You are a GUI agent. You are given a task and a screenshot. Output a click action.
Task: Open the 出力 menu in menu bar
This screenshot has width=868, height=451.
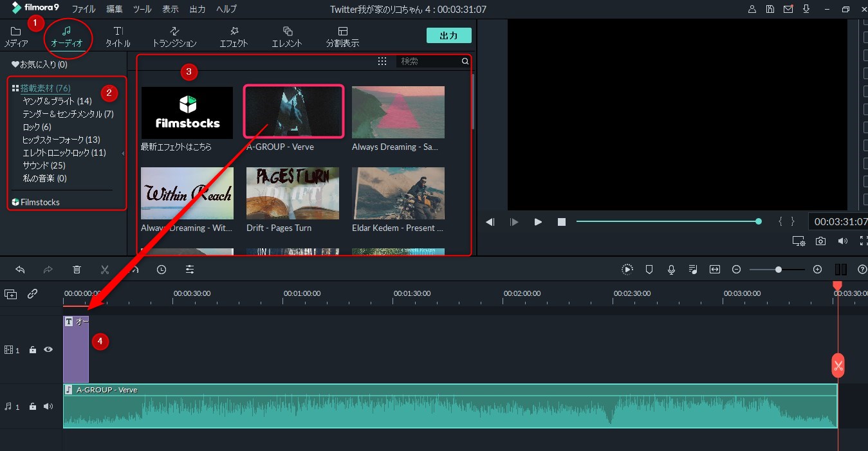(x=198, y=9)
